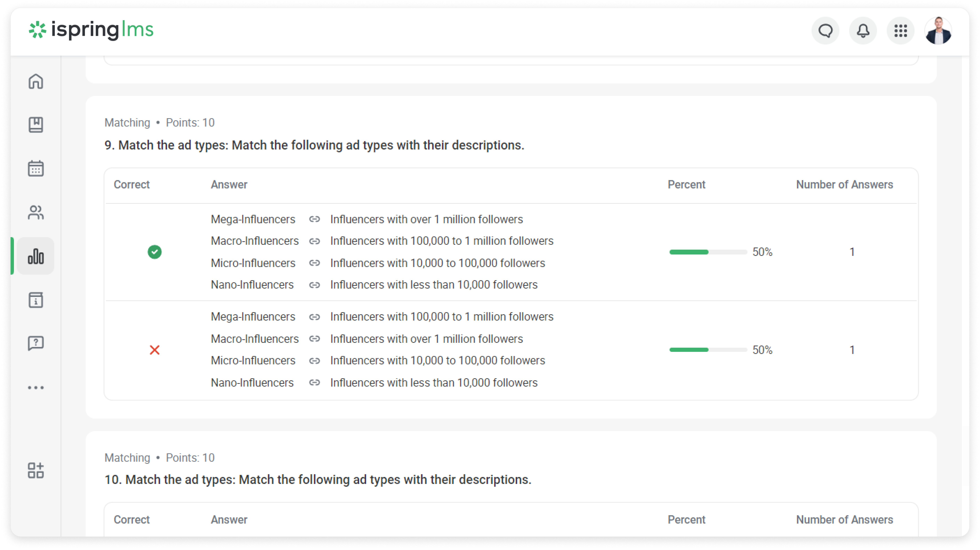Click the add-apps grid plus icon
Image resolution: width=980 pixels, height=550 pixels.
pyautogui.click(x=36, y=470)
